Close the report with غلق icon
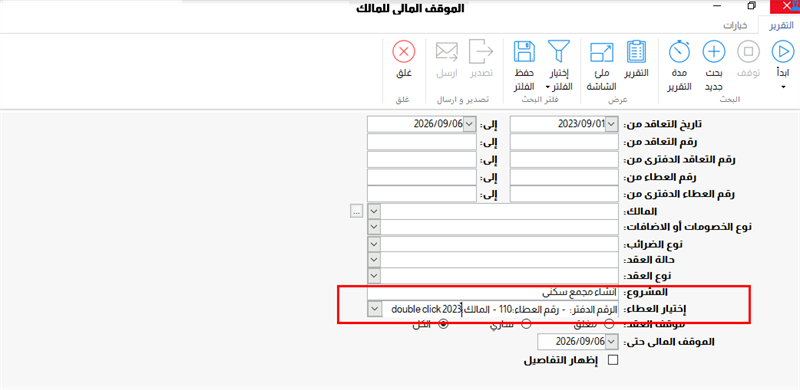Screen dimensions: 800x390 404,51
